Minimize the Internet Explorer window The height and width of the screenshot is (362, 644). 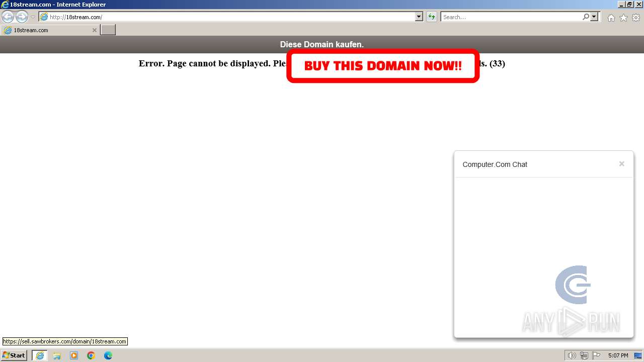point(621,5)
